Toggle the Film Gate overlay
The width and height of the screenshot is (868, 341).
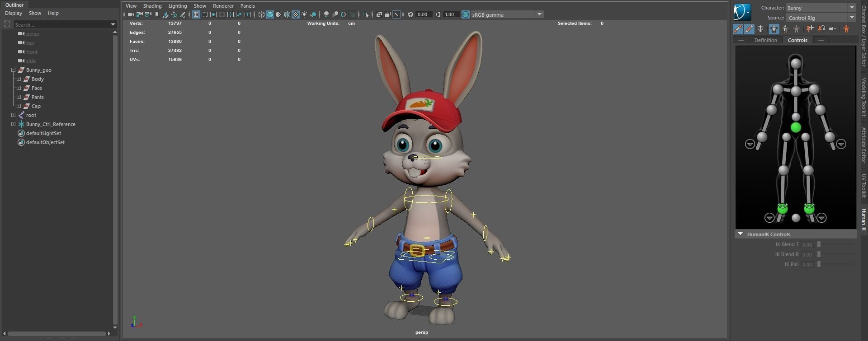click(205, 14)
